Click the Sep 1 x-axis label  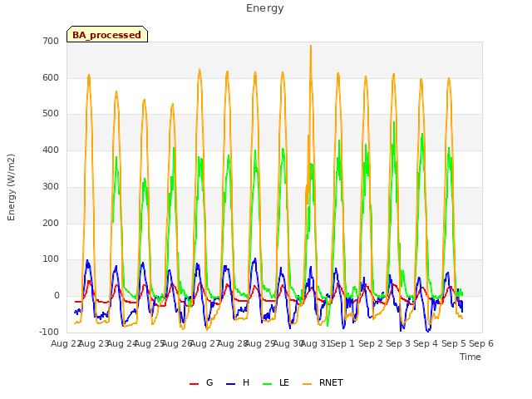342,343
